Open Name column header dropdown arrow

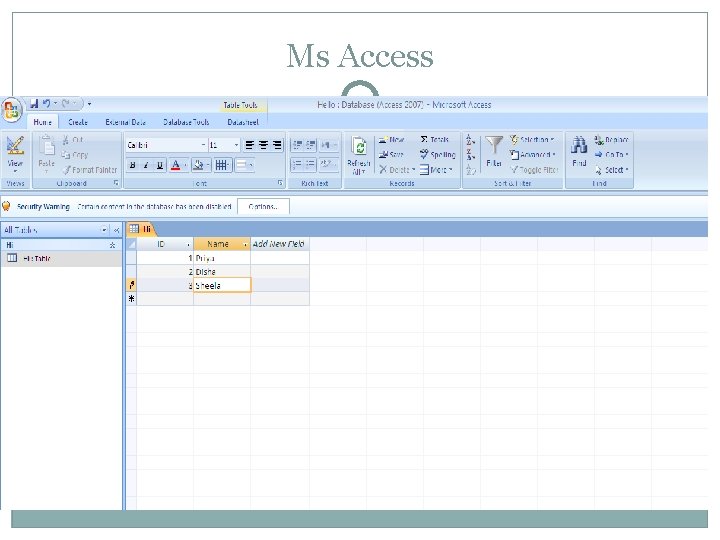tap(245, 244)
